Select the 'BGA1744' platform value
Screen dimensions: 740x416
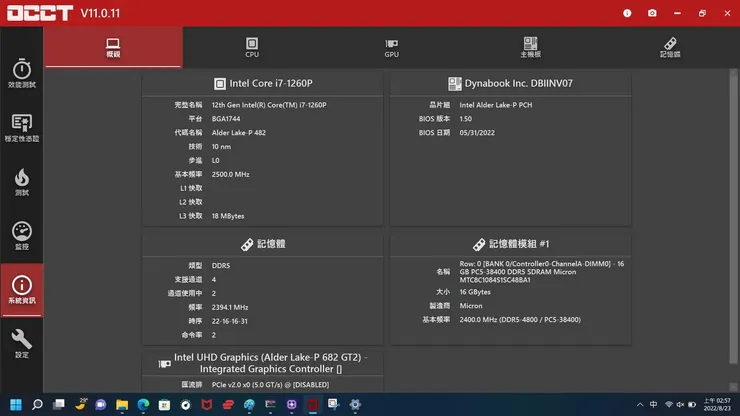point(226,119)
